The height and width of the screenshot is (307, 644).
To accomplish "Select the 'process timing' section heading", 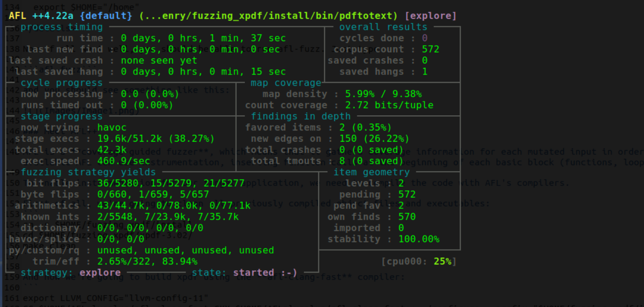I will (62, 27).
